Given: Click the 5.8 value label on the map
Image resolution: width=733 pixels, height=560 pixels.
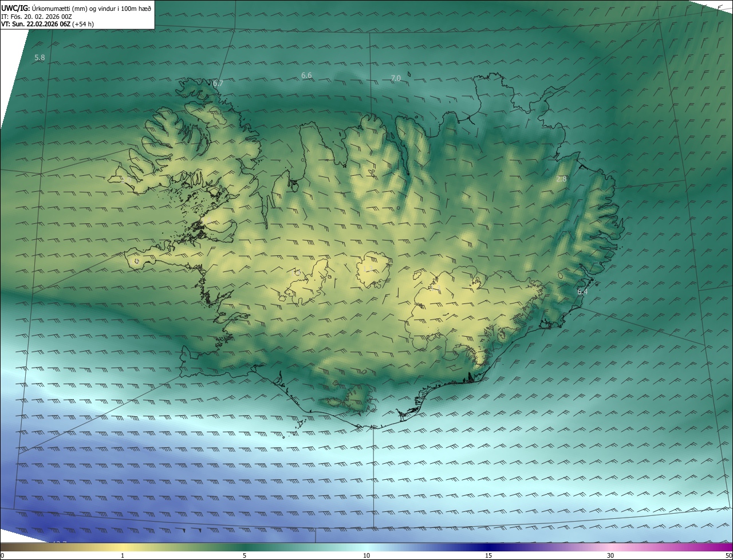Looking at the screenshot, I should (40, 58).
